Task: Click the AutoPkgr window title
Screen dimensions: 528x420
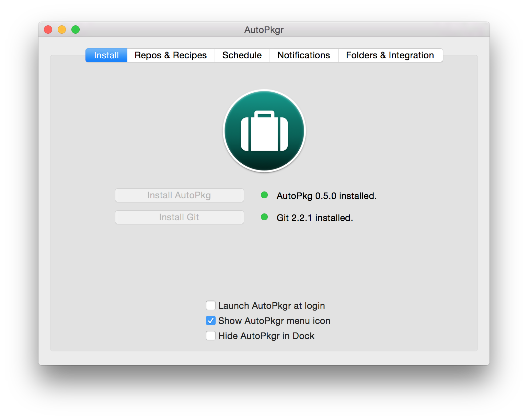Action: (x=264, y=30)
